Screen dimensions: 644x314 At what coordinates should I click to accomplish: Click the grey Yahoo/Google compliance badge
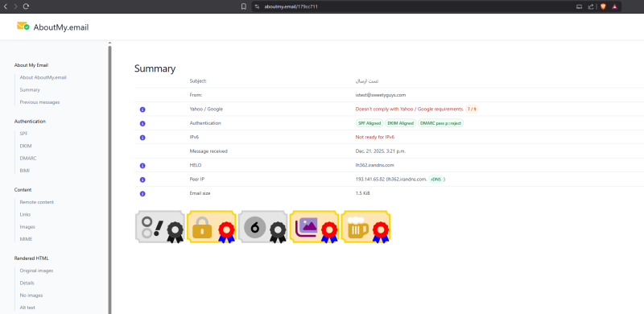[160, 226]
